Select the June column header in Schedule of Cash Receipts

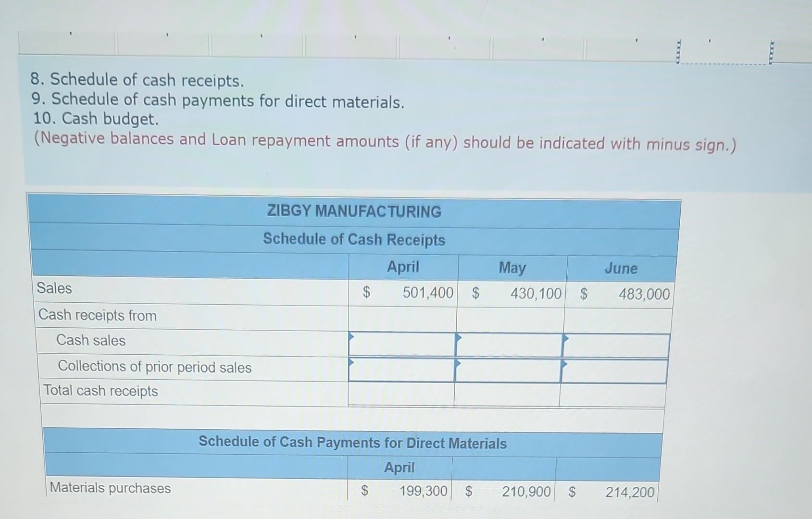[621, 269]
